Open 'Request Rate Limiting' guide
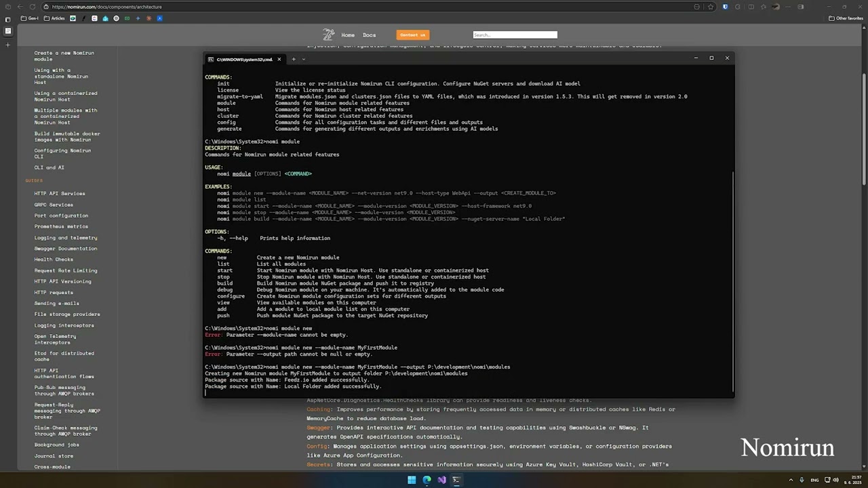Viewport: 868px width, 488px height. click(66, 270)
